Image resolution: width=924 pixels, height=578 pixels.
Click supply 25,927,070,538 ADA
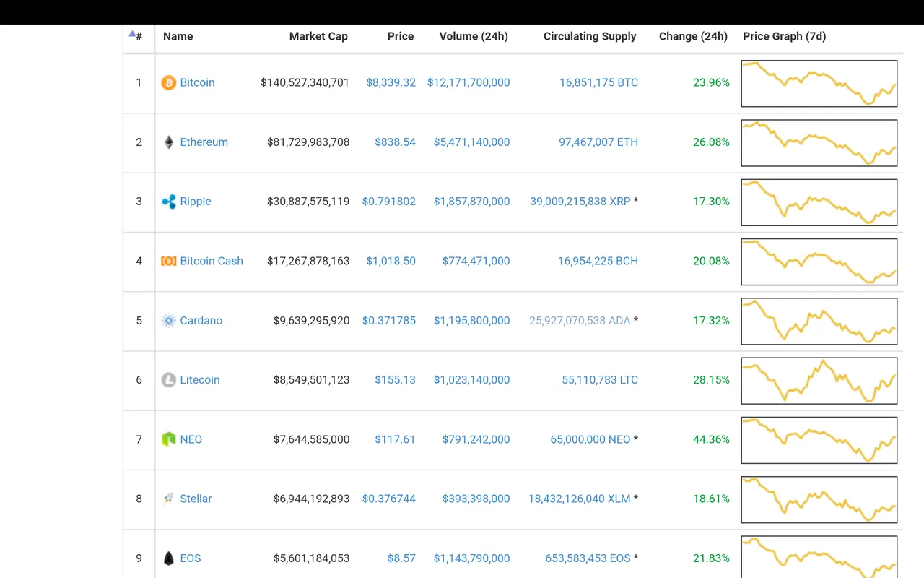580,321
